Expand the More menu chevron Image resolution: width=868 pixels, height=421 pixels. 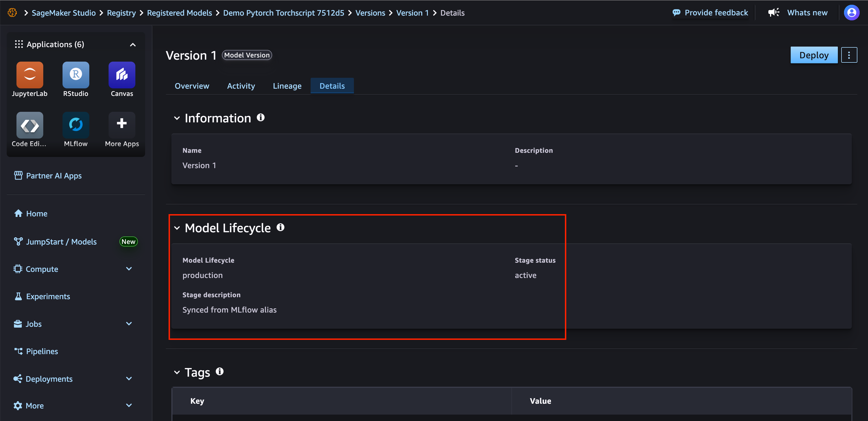(129, 405)
